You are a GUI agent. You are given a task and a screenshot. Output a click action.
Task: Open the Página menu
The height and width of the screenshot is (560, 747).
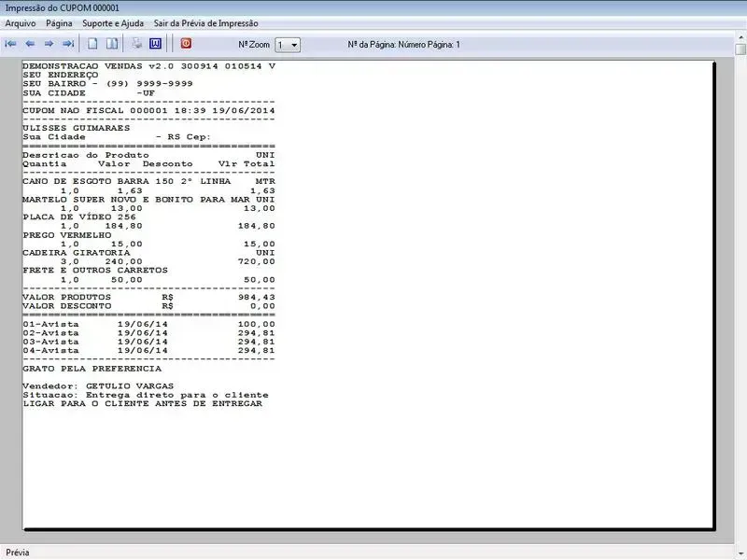pyautogui.click(x=59, y=22)
